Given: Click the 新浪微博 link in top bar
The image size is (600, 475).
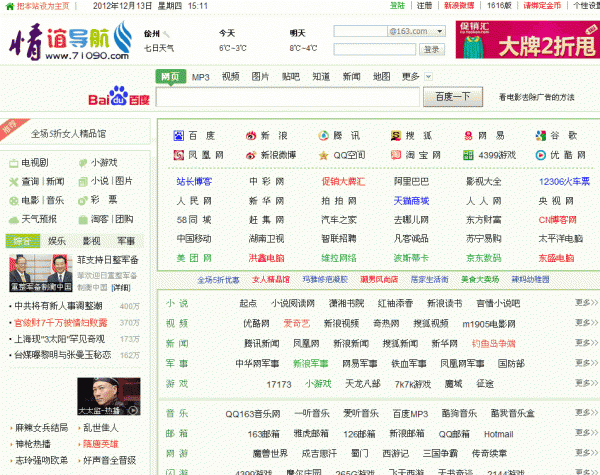Looking at the screenshot, I should pyautogui.click(x=459, y=6).
